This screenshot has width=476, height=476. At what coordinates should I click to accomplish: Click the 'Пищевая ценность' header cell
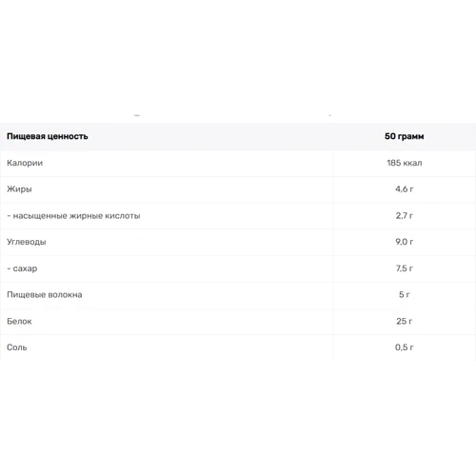(48, 136)
